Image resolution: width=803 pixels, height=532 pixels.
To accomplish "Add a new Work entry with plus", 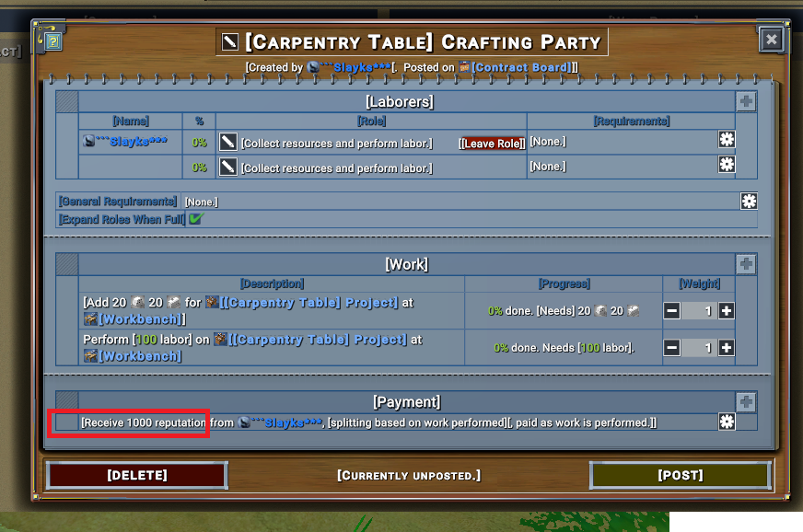I will point(746,263).
